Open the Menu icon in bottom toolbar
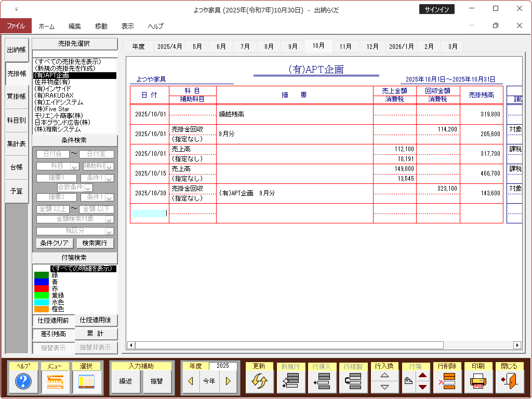532x399 pixels. tap(55, 382)
